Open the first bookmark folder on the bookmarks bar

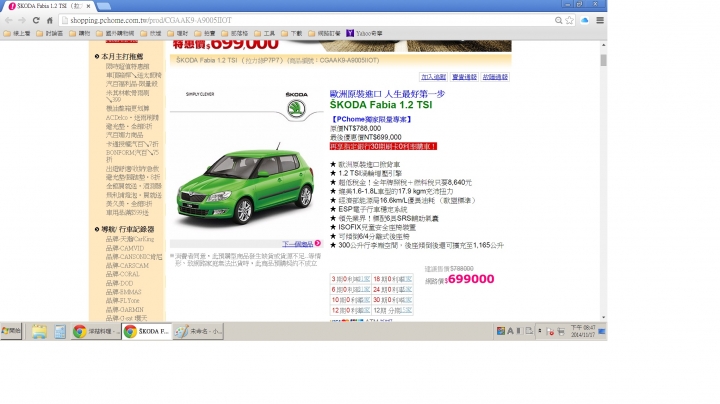[x=17, y=33]
